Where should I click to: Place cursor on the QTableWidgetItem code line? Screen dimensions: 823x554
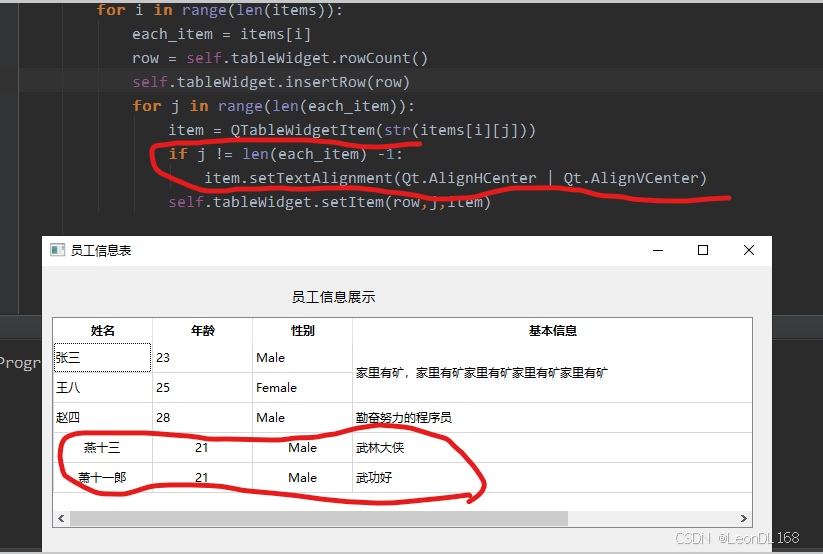click(x=352, y=130)
